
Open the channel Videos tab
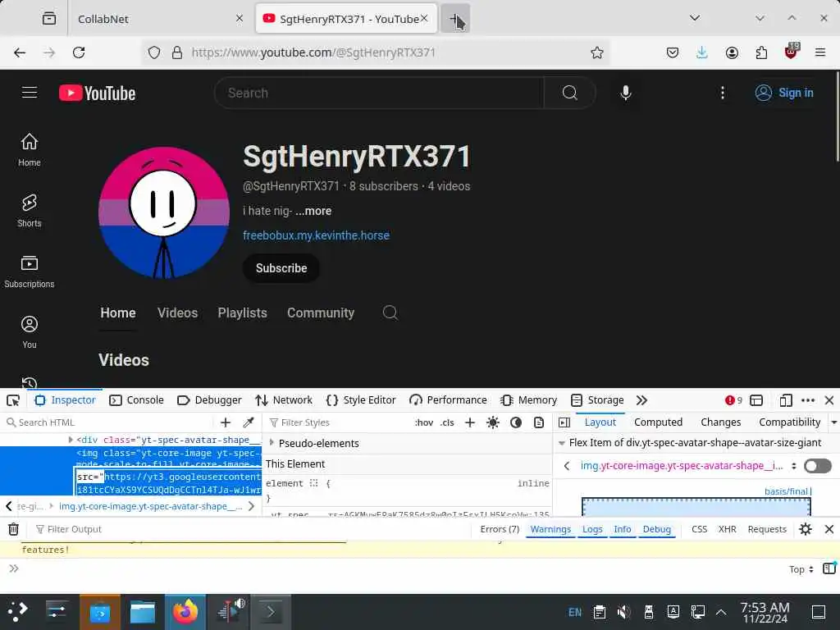[x=177, y=313]
